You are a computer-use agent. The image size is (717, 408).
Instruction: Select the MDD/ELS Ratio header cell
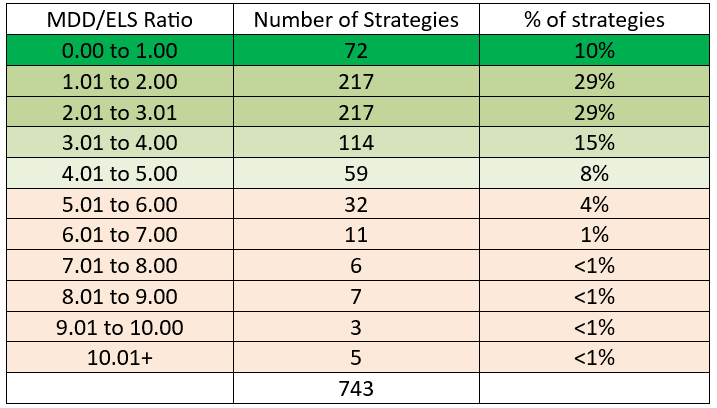pyautogui.click(x=120, y=19)
